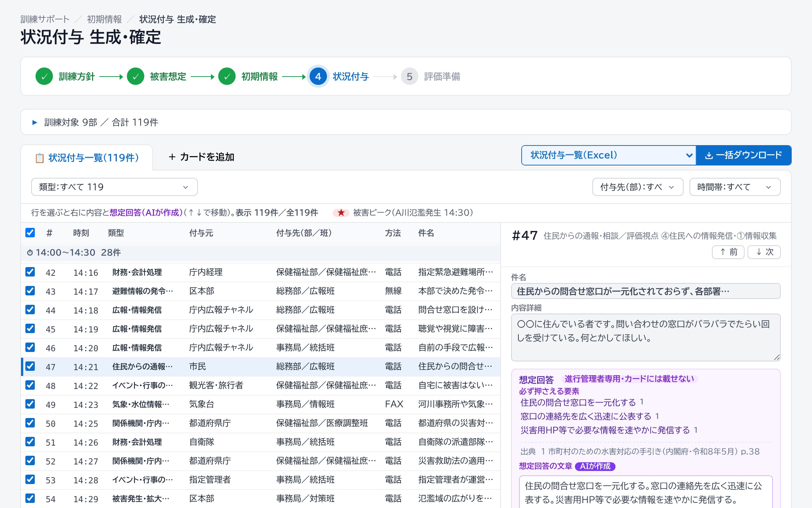The image size is (812, 508).
Task: Uncheck the checkbox for row 44
Action: point(30,310)
